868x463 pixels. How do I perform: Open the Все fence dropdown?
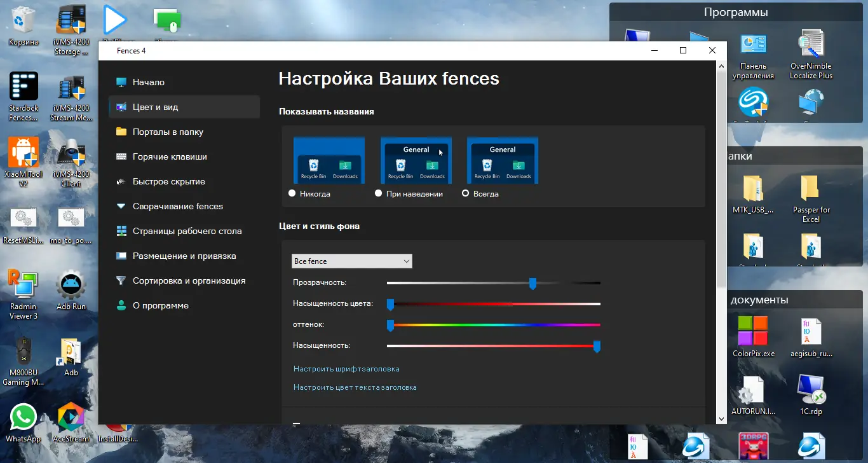[351, 261]
